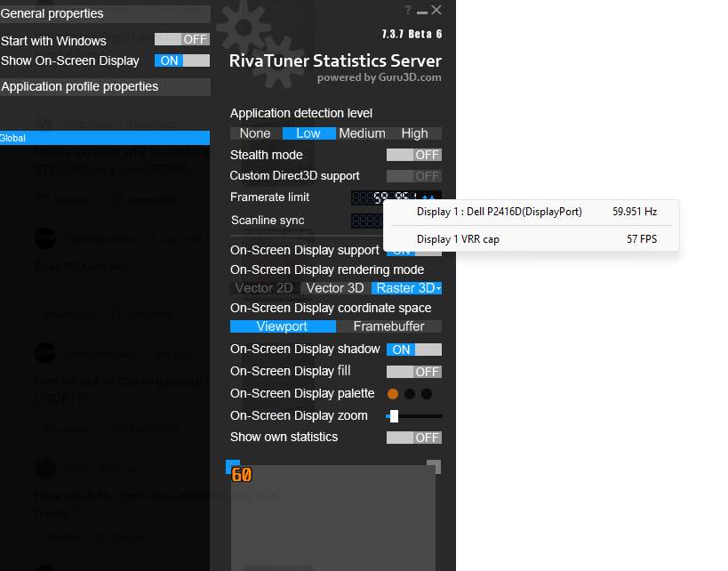Click the blue top-left corner preview marker
Viewport: 728px width, 571px height.
[x=233, y=466]
